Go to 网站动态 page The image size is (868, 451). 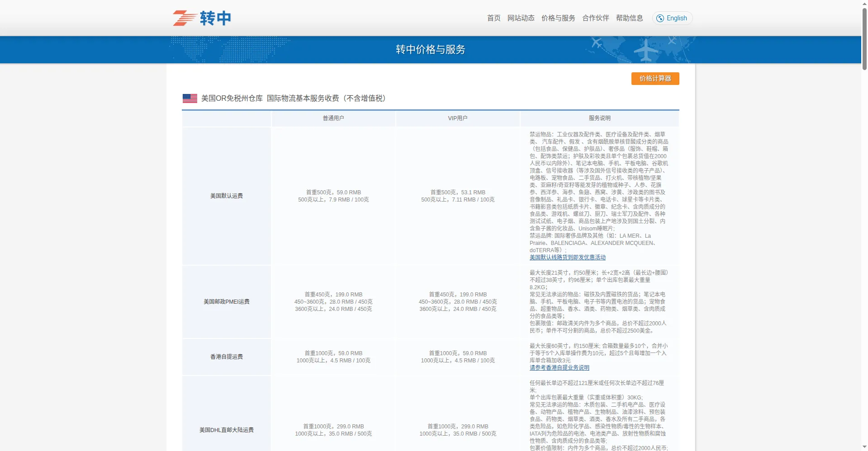[521, 18]
